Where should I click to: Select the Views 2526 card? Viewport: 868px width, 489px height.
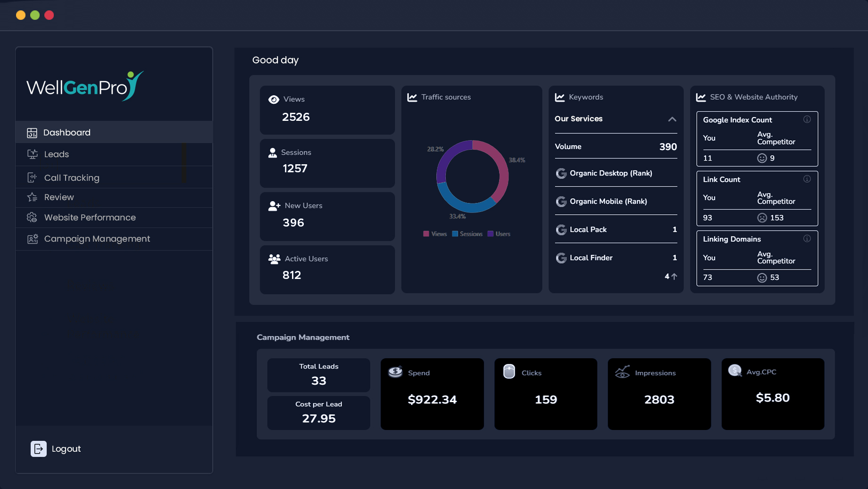pos(327,110)
